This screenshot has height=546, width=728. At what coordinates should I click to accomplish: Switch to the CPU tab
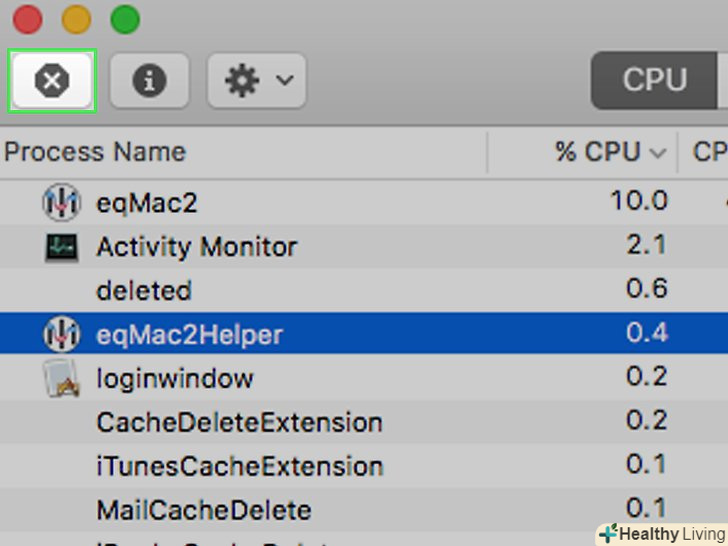click(x=654, y=81)
